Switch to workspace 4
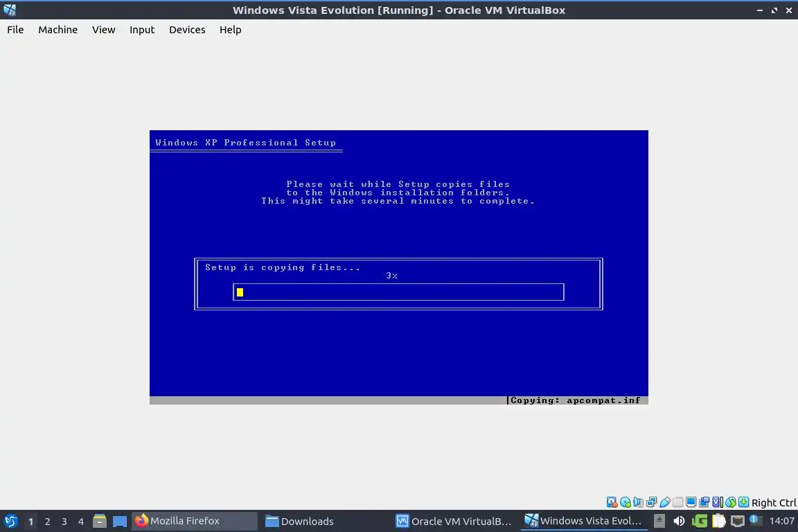This screenshot has width=798, height=532. coord(81,522)
